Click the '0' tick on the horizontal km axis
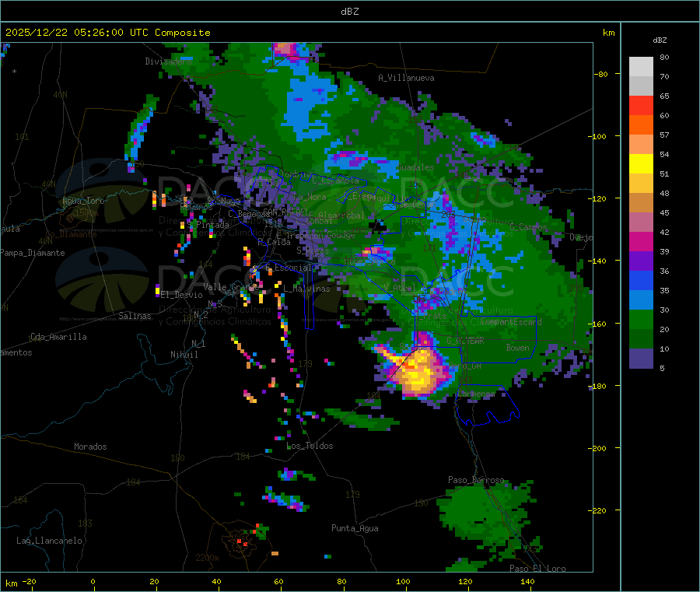700x592 pixels. pos(93,581)
